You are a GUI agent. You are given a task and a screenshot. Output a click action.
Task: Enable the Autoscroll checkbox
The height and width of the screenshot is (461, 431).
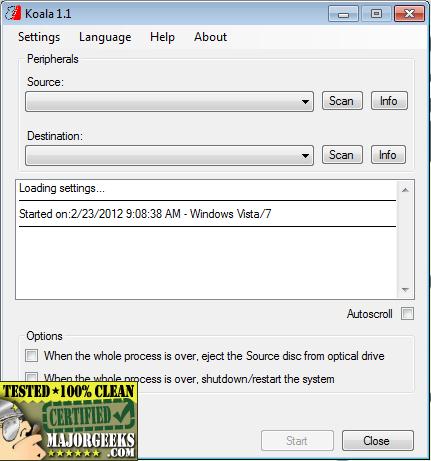(407, 314)
